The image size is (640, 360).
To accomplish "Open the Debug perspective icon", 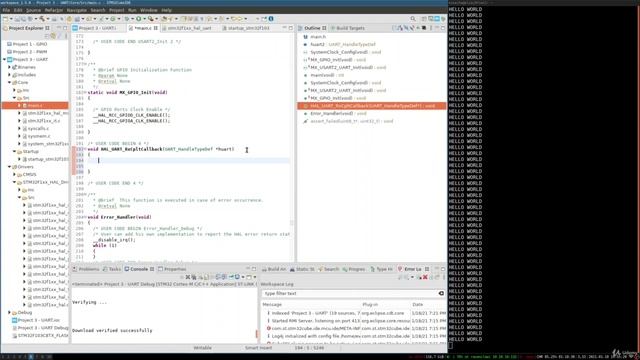I will pos(443,19).
